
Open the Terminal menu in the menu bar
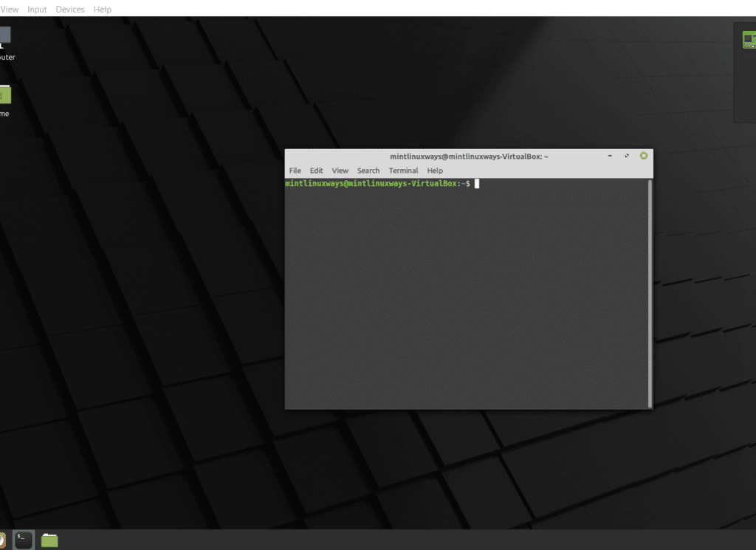pyautogui.click(x=403, y=170)
